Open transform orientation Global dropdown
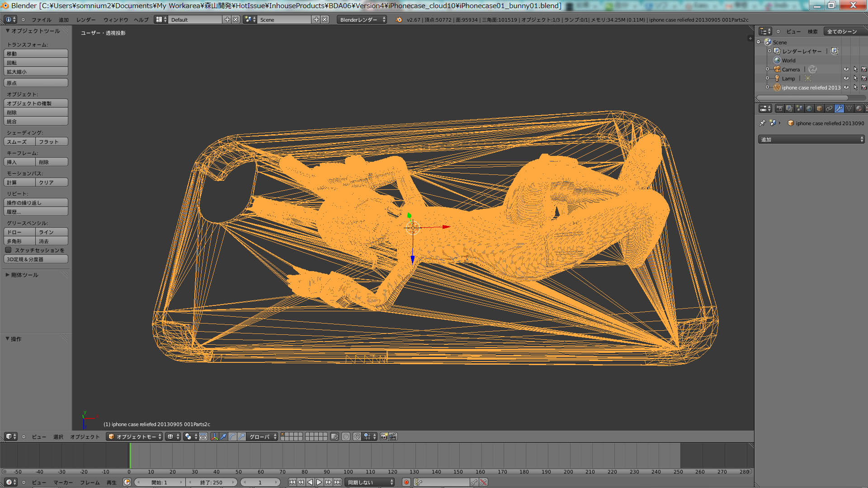The height and width of the screenshot is (488, 868). click(262, 436)
